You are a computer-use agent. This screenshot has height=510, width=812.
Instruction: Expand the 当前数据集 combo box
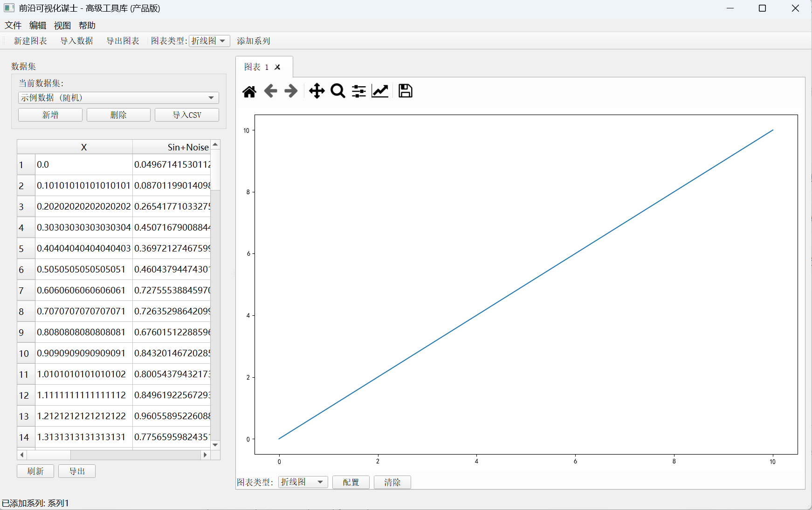(118, 98)
